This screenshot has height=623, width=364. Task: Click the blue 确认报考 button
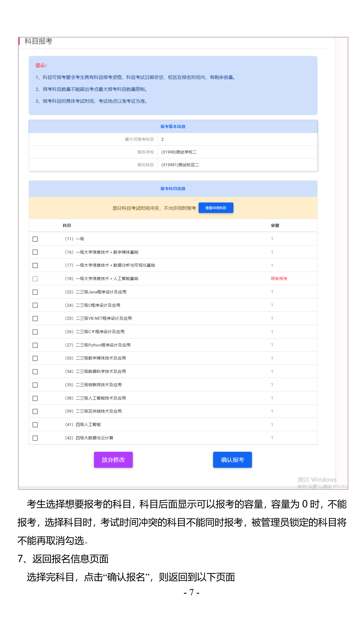(232, 460)
